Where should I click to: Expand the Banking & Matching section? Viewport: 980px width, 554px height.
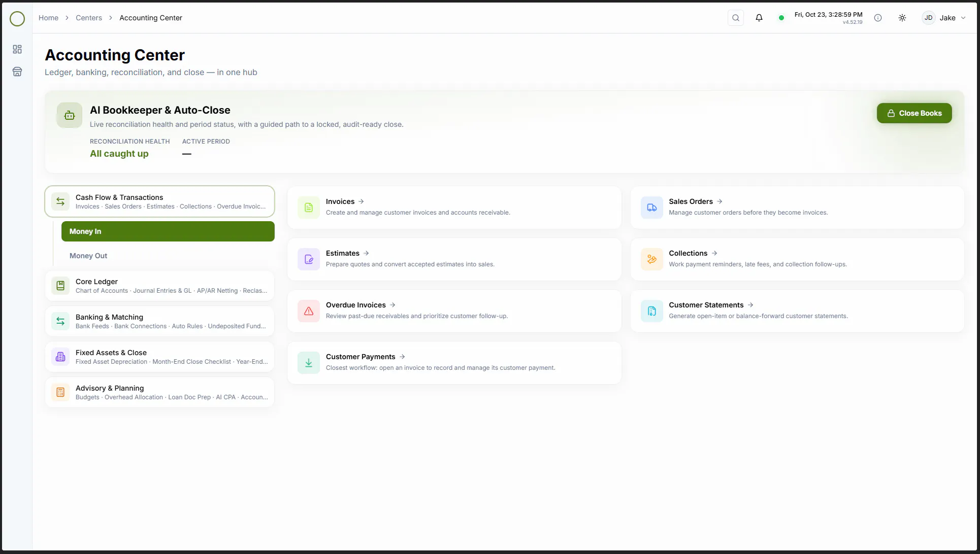pyautogui.click(x=159, y=321)
